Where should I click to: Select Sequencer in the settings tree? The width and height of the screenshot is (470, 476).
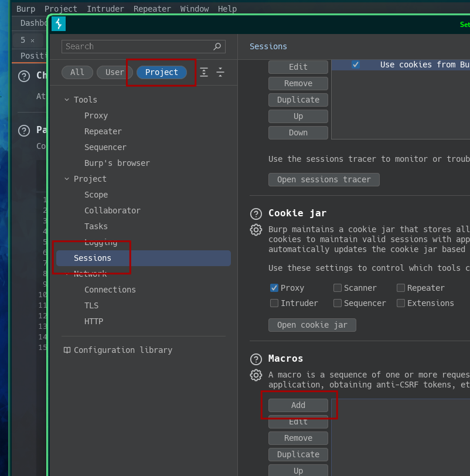105,147
